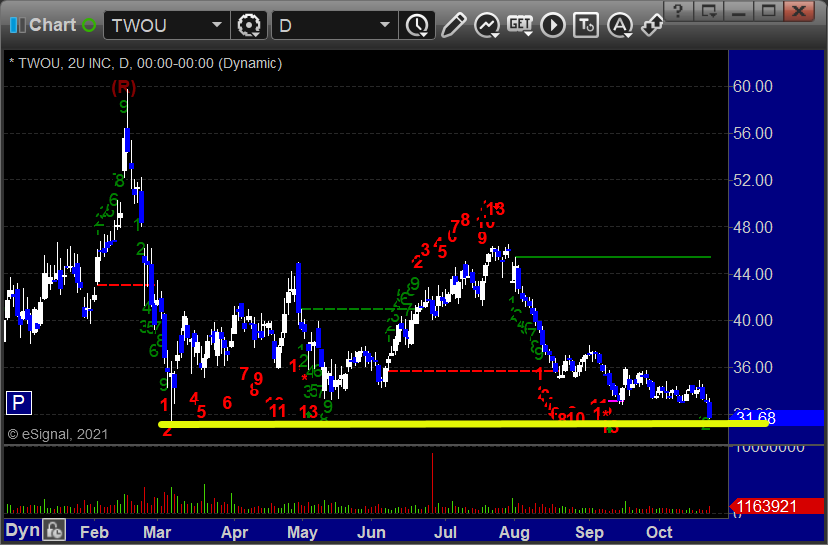
Task: Open the symbol settings gear menu
Action: (x=249, y=25)
